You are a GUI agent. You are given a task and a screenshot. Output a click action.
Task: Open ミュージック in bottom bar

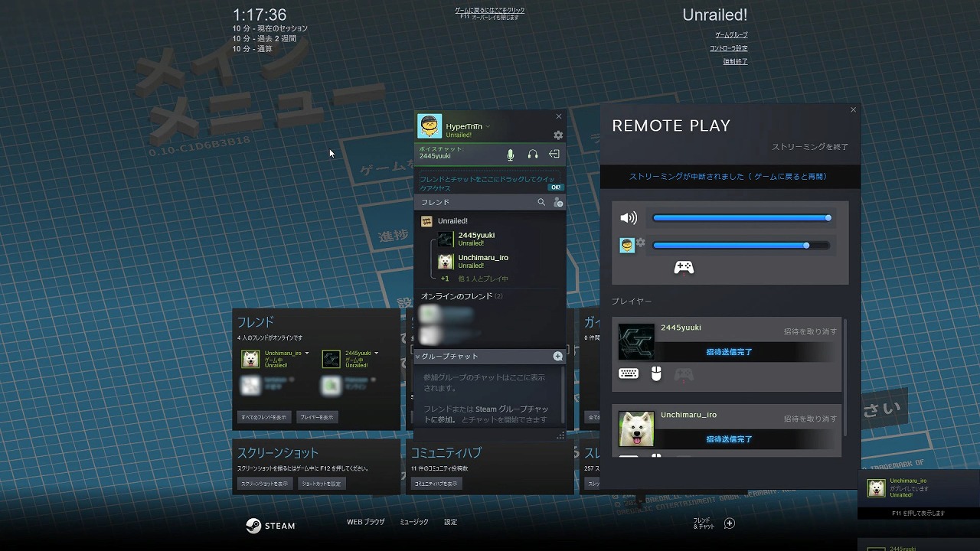[x=414, y=522]
